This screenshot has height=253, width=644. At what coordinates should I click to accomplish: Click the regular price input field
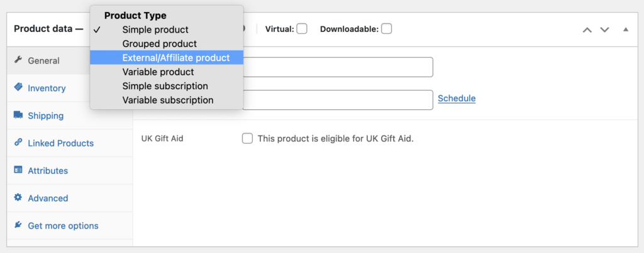[338, 67]
